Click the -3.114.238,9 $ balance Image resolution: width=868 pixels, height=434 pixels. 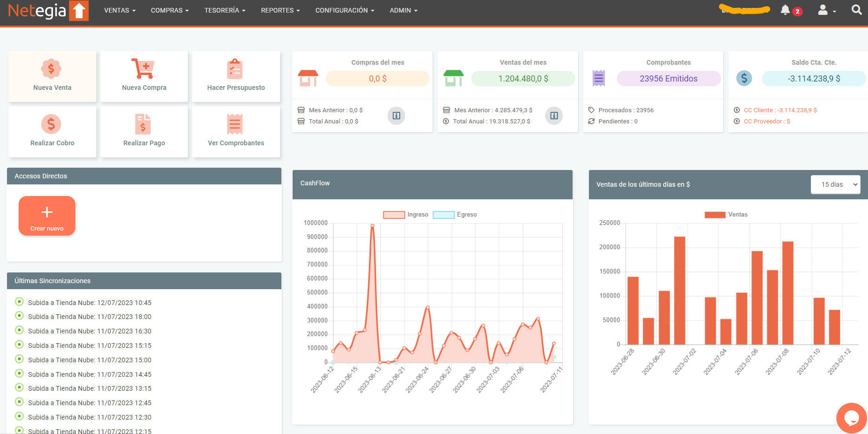[814, 79]
